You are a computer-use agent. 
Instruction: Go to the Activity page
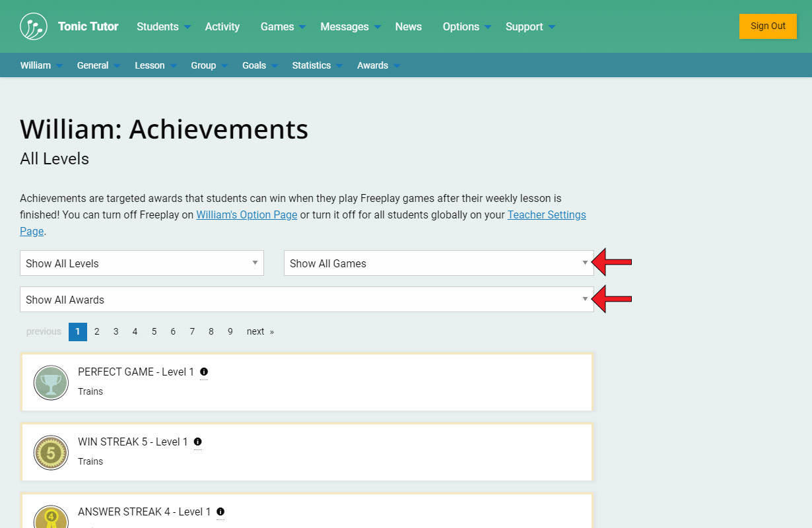coord(222,26)
